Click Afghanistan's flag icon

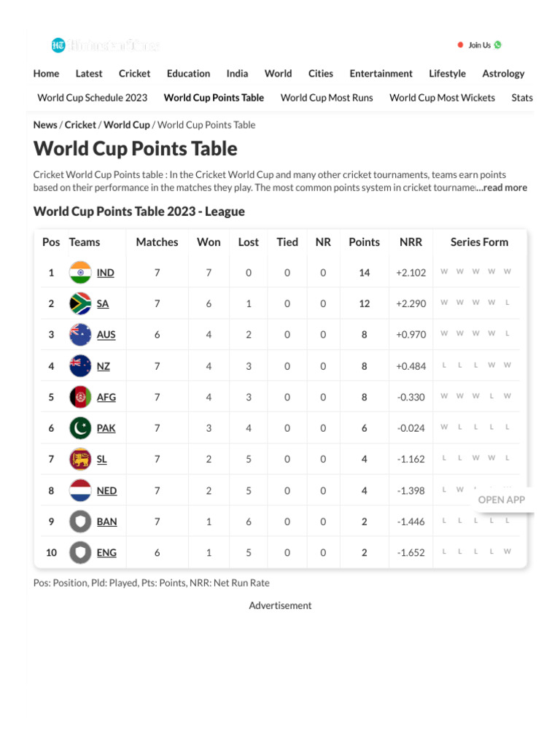coord(80,398)
